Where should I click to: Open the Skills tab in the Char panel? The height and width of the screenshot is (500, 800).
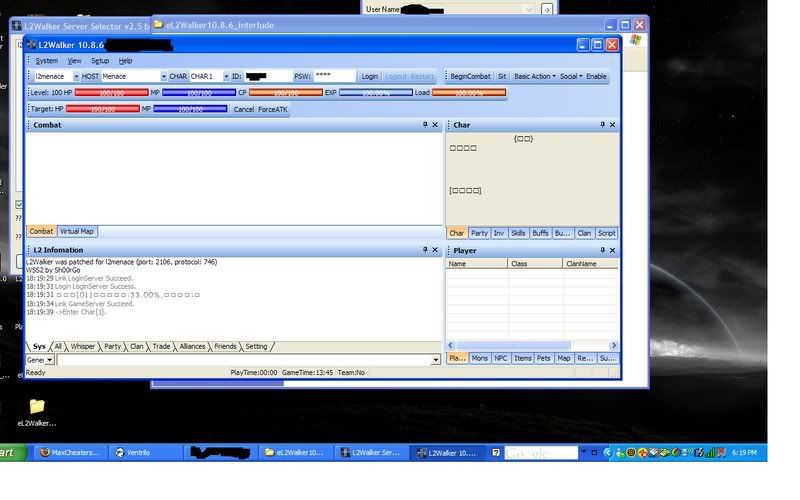(518, 233)
